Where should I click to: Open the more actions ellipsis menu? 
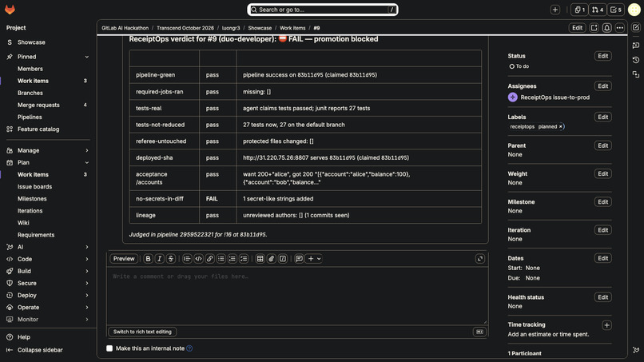pyautogui.click(x=620, y=28)
